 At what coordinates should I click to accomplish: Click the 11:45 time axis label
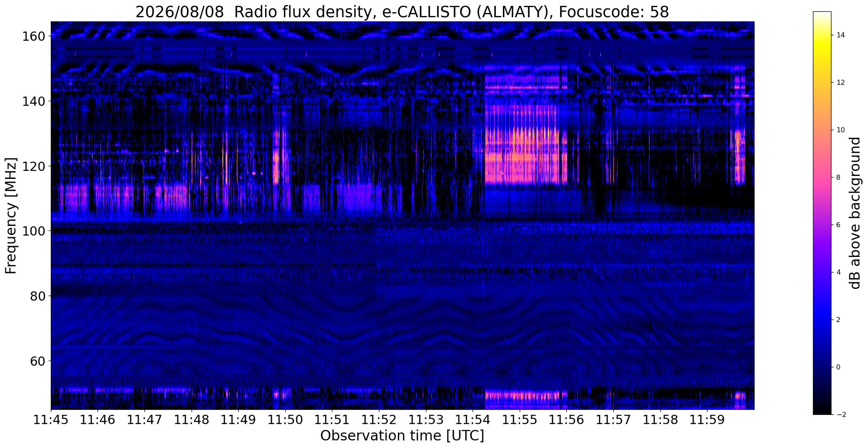[51, 420]
